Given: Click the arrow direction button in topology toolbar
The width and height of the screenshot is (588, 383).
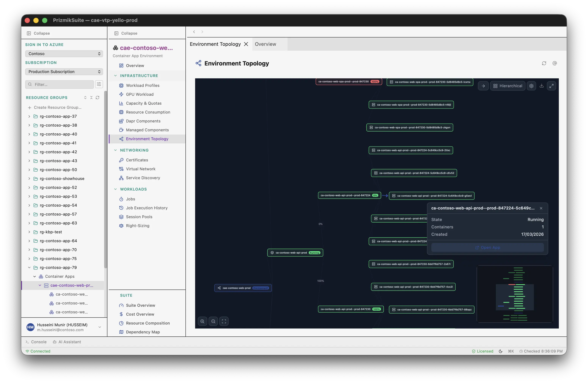Looking at the screenshot, I should 483,86.
